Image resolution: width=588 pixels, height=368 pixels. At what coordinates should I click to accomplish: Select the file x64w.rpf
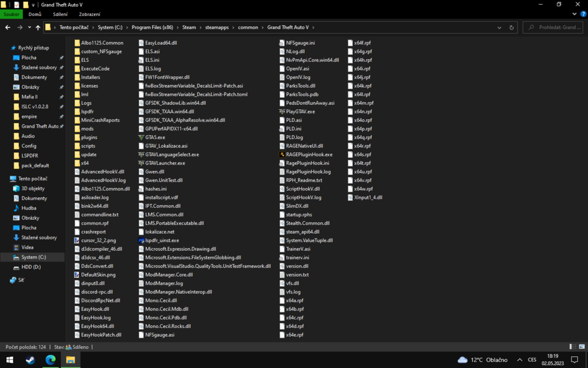pyautogui.click(x=363, y=189)
